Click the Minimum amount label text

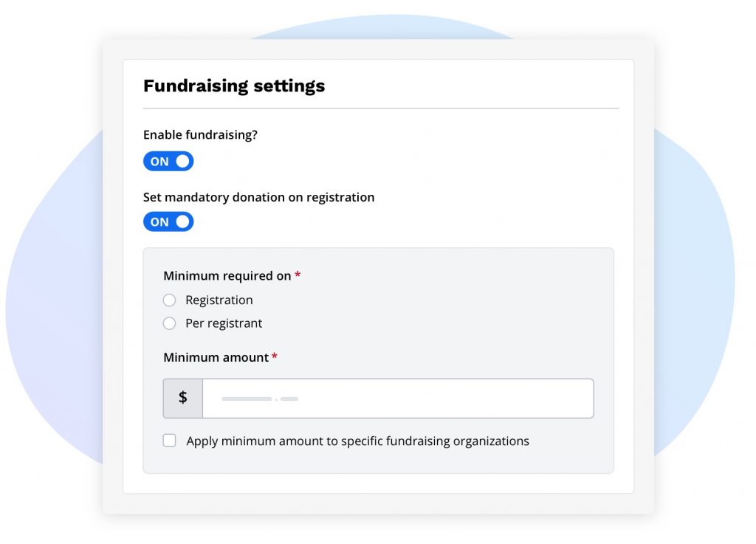216,357
